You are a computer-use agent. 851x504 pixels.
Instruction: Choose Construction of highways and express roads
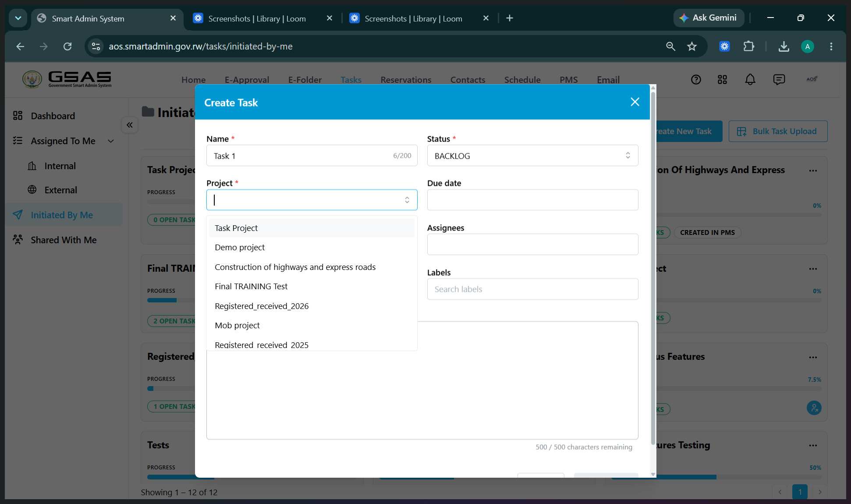(312, 267)
